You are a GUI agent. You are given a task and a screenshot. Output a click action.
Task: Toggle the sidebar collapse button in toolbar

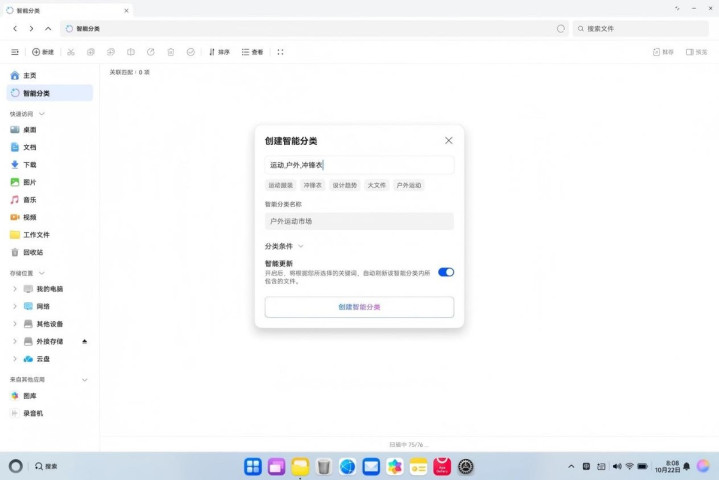(14, 51)
